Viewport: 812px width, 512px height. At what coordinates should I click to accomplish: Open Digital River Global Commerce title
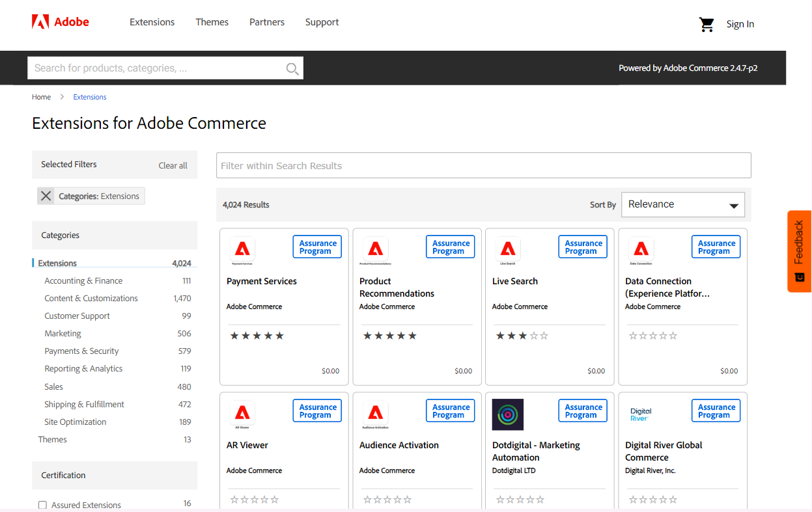point(664,451)
